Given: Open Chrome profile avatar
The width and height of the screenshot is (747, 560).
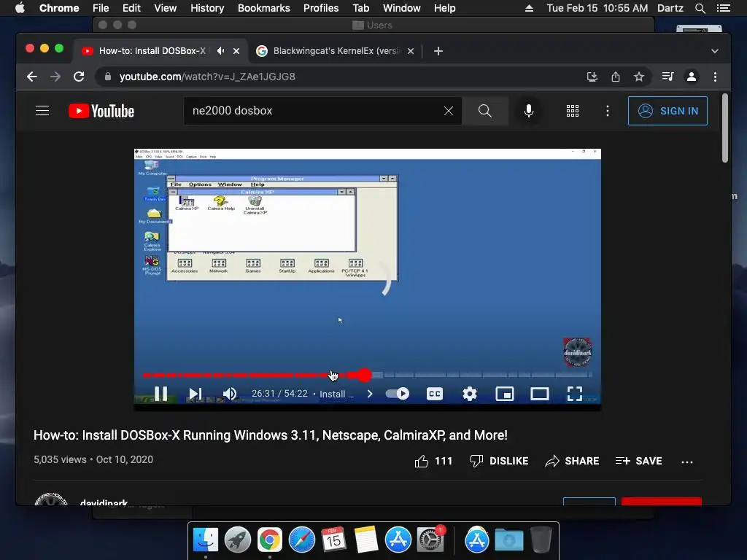Looking at the screenshot, I should pyautogui.click(x=692, y=77).
